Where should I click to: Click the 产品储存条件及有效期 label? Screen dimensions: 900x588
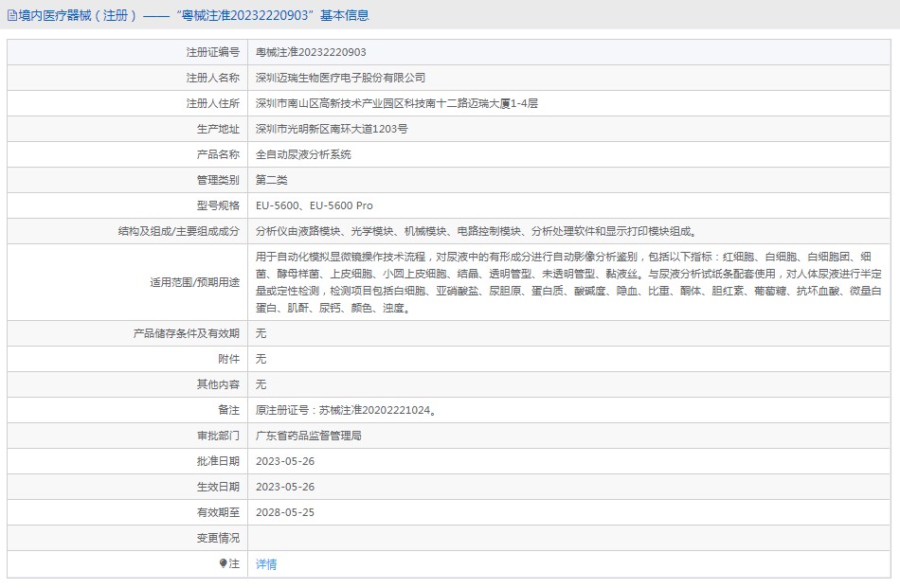pos(186,333)
